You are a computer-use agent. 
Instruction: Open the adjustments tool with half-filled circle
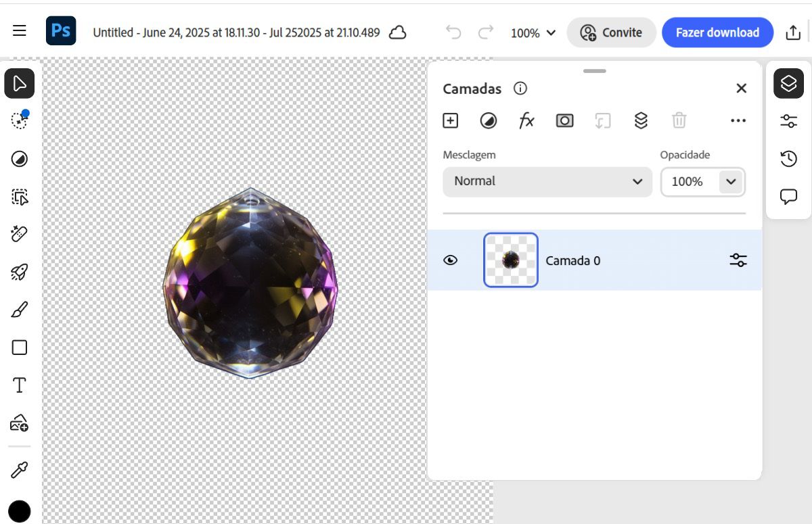[x=20, y=159]
